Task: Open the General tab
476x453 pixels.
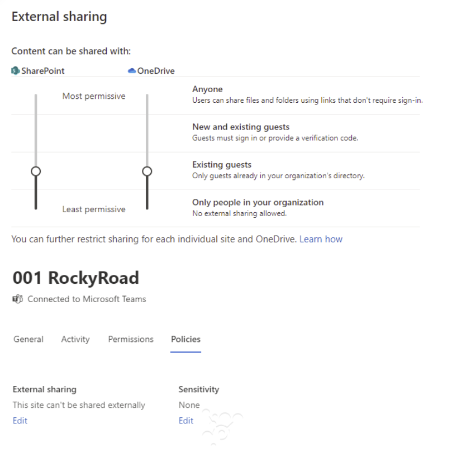Action: point(28,339)
